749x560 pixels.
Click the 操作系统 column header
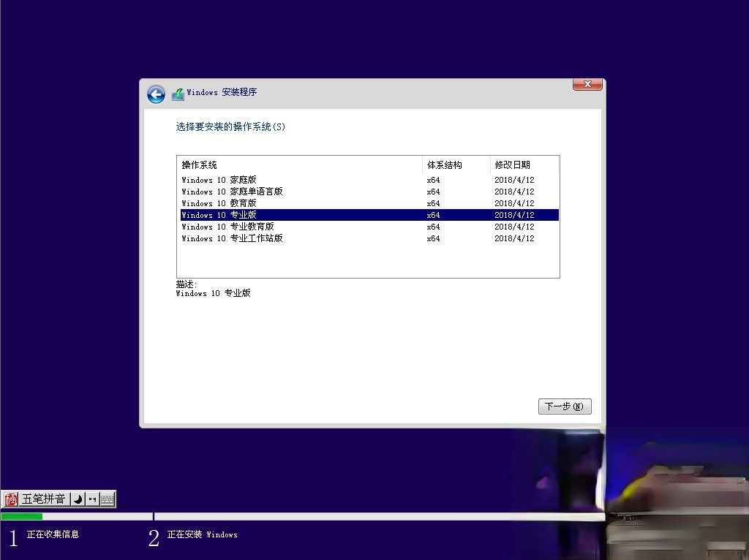[x=299, y=165]
